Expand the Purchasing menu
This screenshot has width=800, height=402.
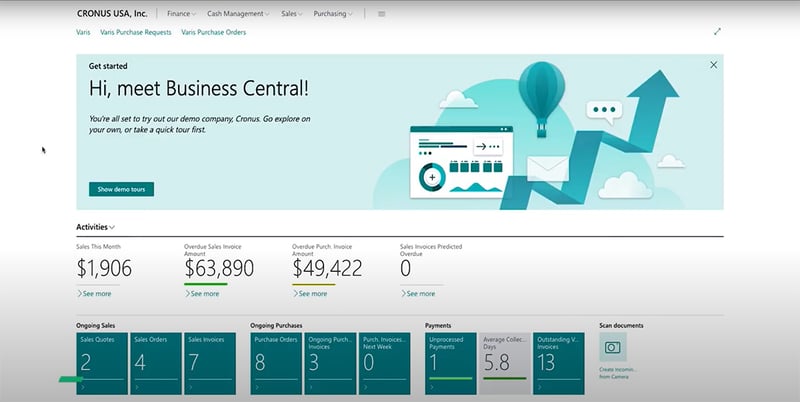[x=333, y=14]
